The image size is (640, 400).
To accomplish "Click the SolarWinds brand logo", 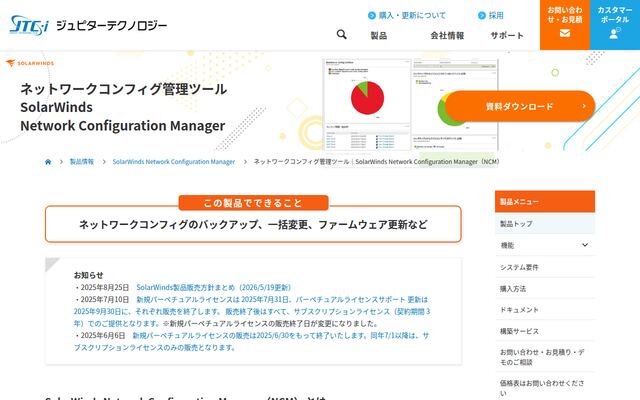I will tap(30, 63).
